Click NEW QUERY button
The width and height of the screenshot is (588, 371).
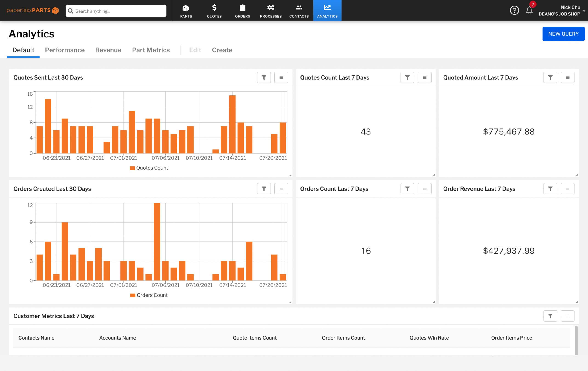pos(564,33)
